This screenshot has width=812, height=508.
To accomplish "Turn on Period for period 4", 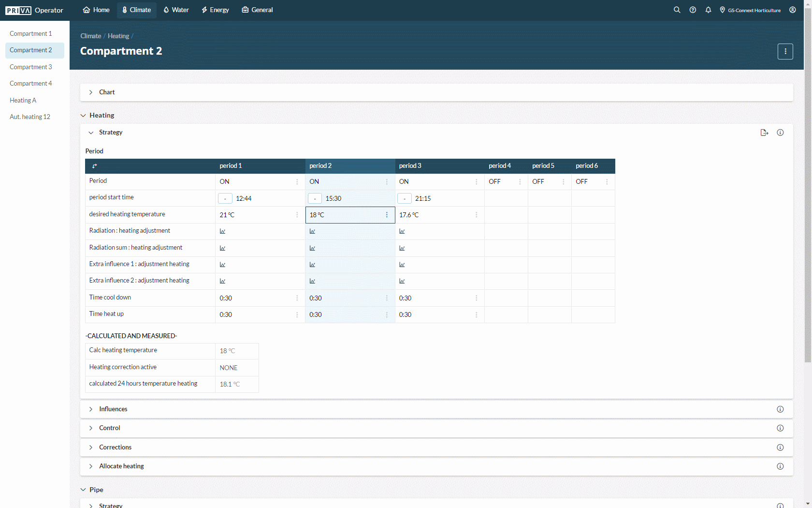I will click(x=495, y=181).
